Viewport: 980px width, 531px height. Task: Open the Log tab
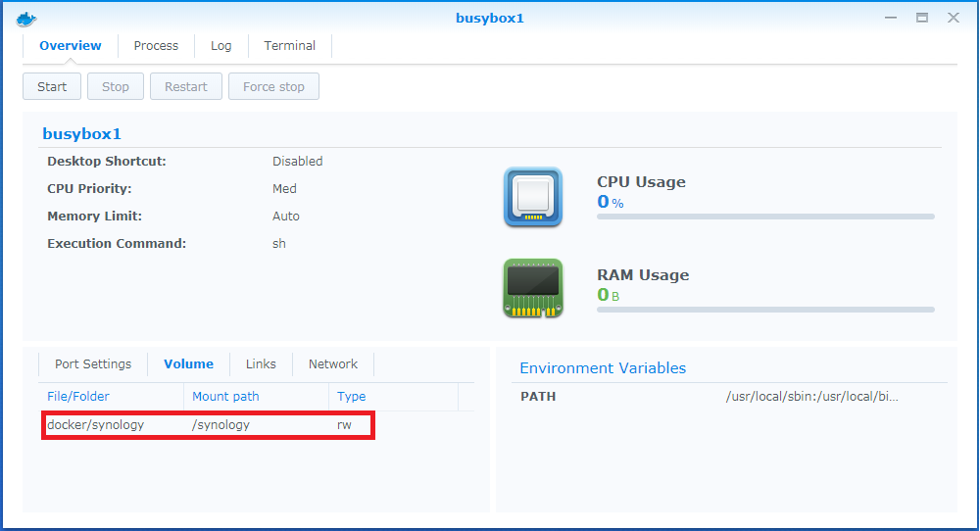(220, 46)
